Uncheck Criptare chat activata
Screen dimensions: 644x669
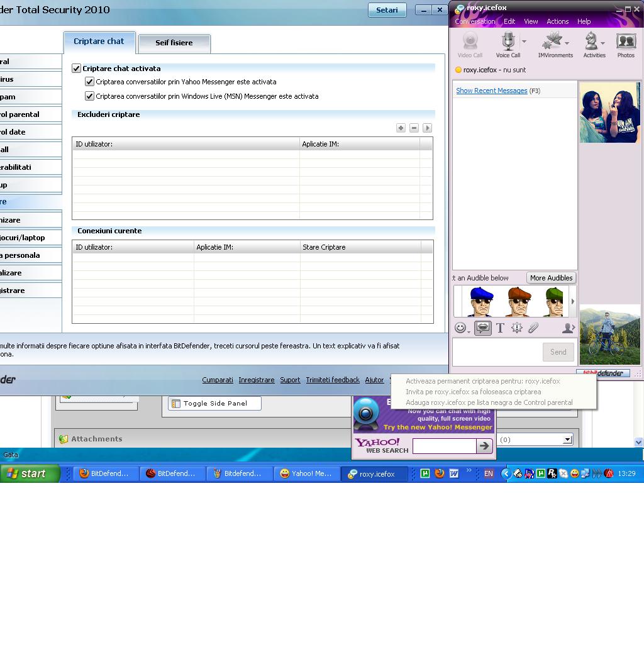tap(76, 69)
